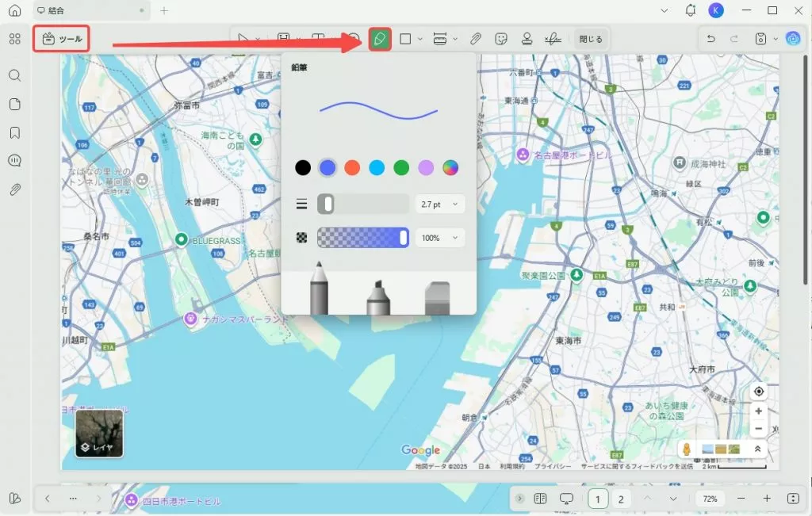The height and width of the screenshot is (516, 812).
Task: Zoom out with the minus button
Action: 741,499
